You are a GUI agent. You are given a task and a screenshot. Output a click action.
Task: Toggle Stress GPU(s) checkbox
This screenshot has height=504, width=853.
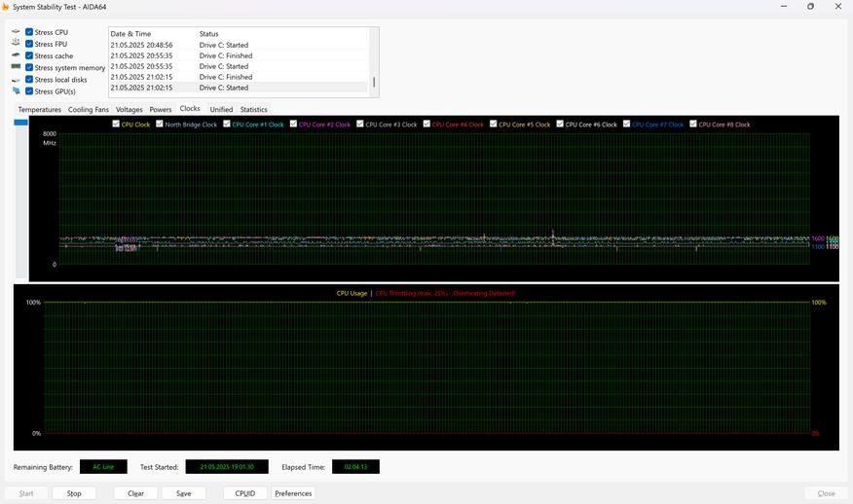(x=29, y=91)
